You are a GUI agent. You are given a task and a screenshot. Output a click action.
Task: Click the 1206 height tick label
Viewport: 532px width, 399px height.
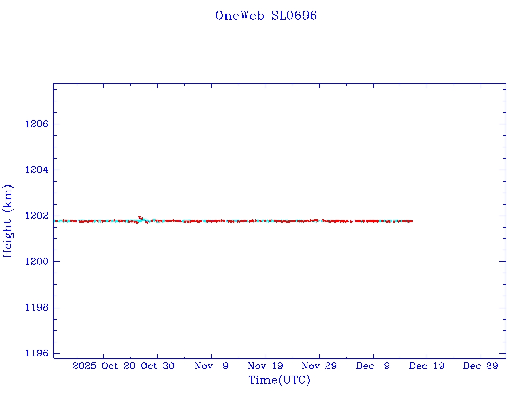36,124
